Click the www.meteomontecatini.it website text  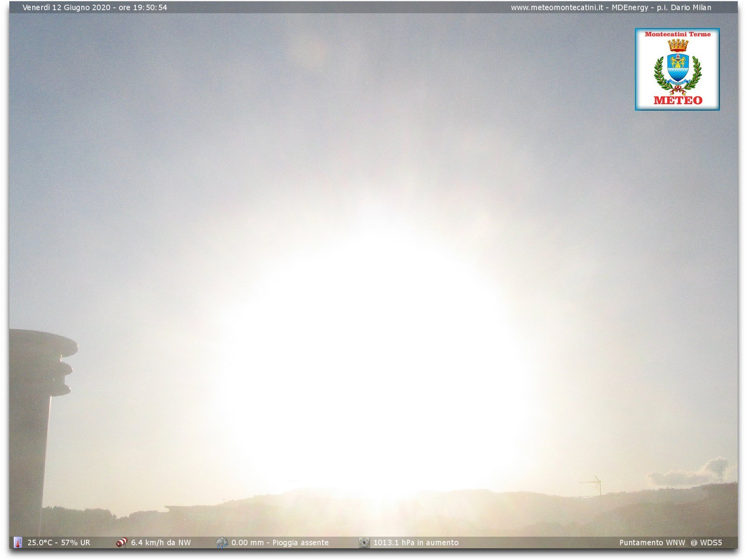coord(557,7)
